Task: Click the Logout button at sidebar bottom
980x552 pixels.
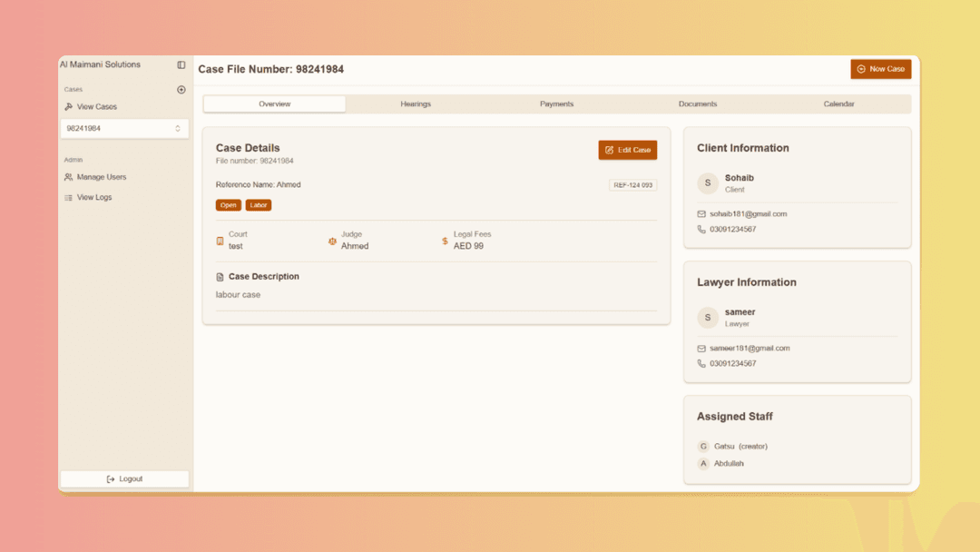Action: pos(124,478)
